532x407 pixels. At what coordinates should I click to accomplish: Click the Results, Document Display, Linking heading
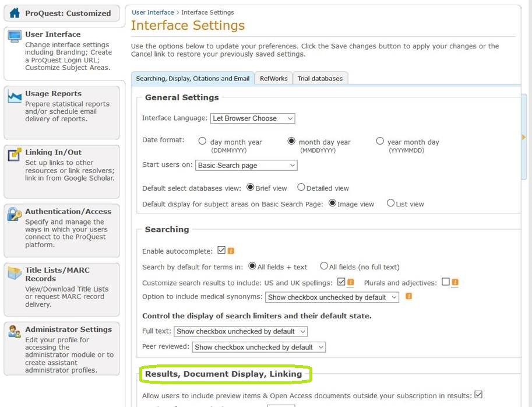tap(224, 374)
